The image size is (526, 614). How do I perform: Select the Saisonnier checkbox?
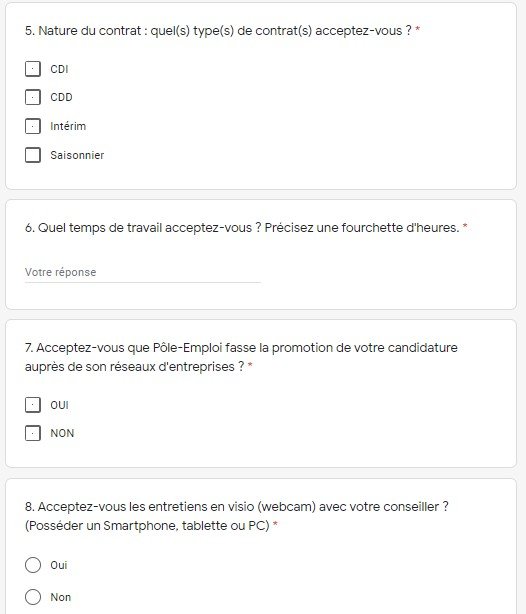coord(33,155)
